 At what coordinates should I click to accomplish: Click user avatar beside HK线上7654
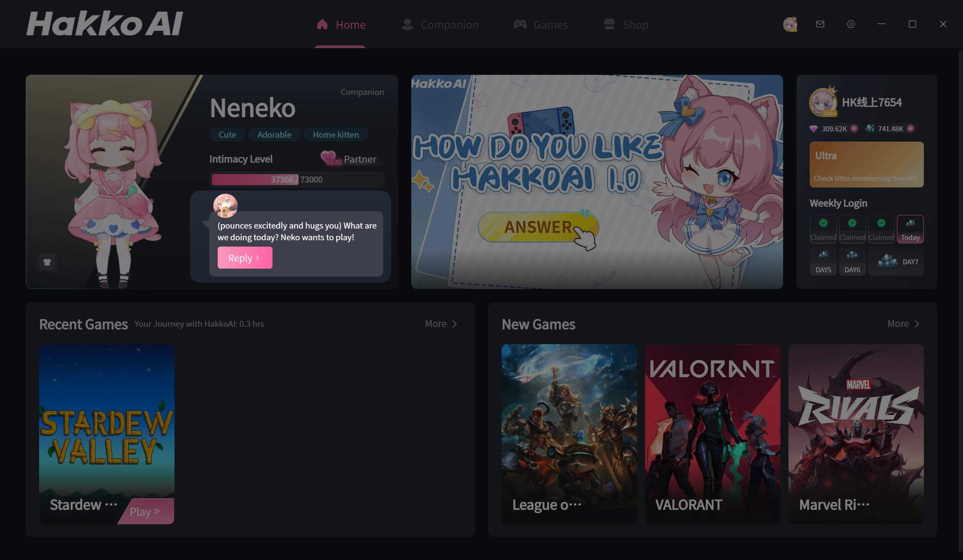tap(823, 102)
